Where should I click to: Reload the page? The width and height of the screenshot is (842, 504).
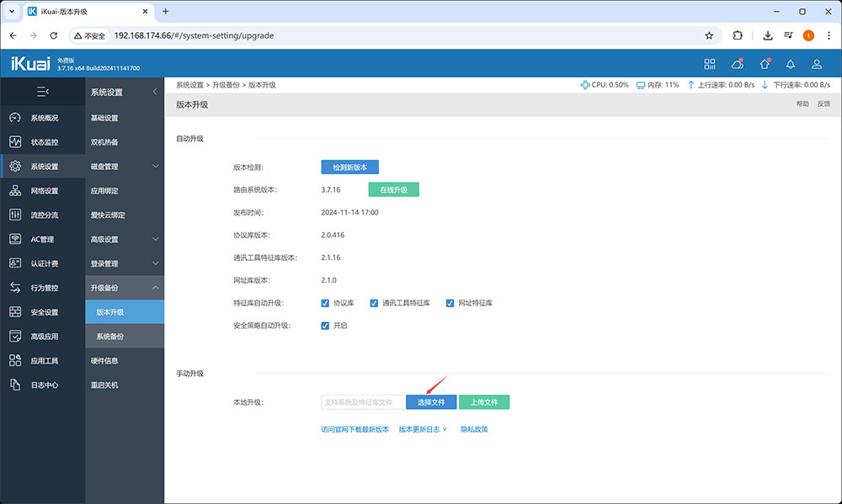[x=54, y=35]
